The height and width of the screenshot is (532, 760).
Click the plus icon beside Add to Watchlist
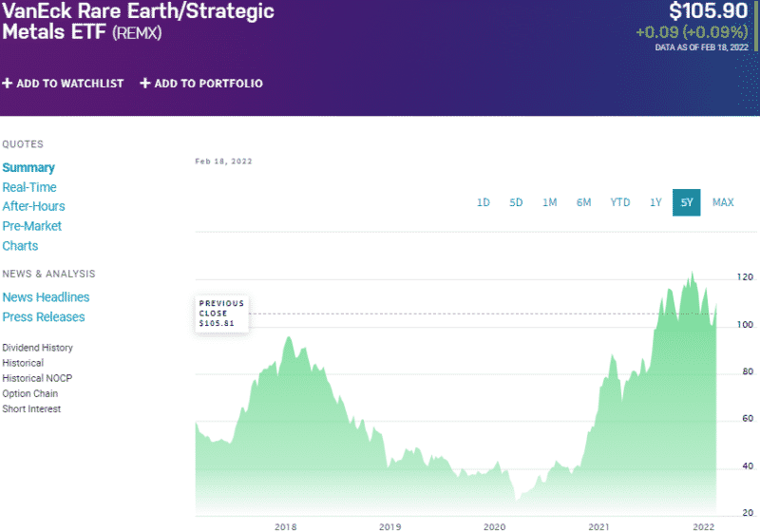[7, 84]
